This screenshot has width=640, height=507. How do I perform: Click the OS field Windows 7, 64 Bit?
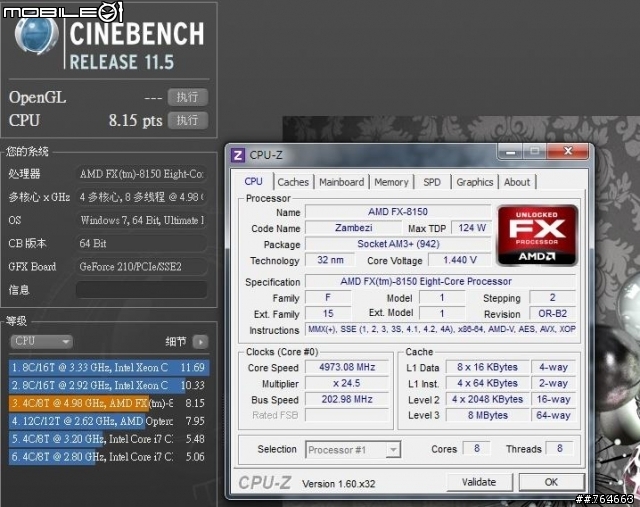pos(141,220)
